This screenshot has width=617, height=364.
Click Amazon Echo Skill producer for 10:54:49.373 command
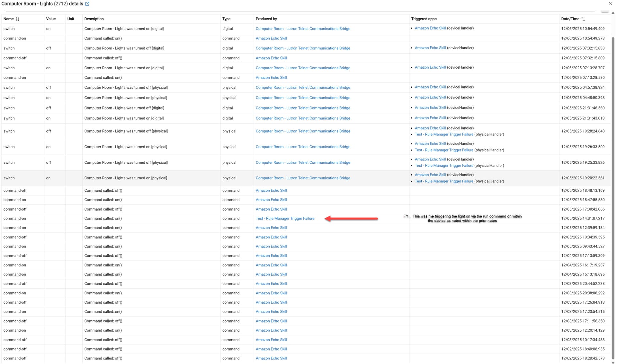click(x=271, y=39)
